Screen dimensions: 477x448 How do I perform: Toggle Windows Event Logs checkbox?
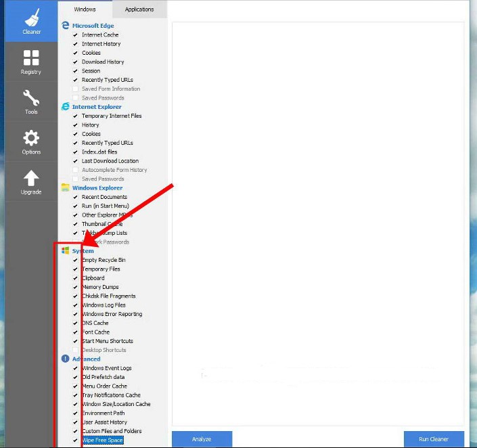(75, 368)
